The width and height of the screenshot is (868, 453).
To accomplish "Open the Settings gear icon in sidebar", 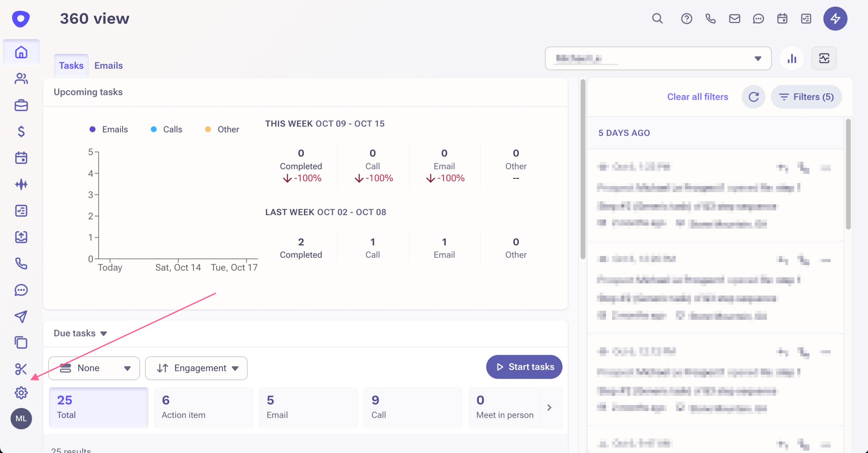I will coord(21,392).
